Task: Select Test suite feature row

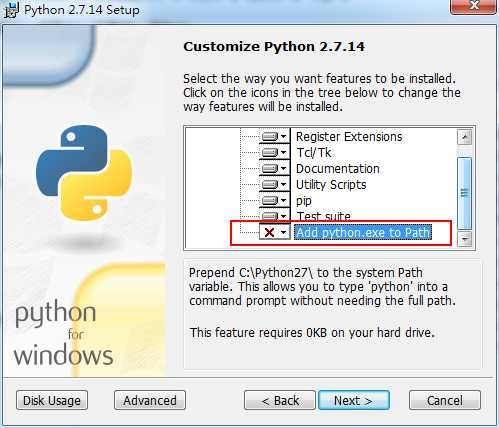Action: click(324, 216)
